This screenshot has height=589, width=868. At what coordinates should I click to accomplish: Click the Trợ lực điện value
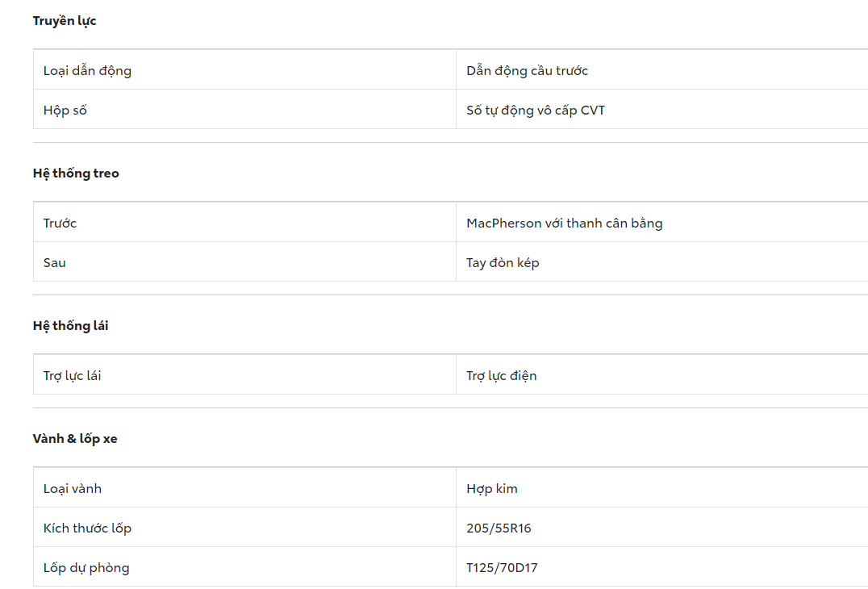(501, 375)
